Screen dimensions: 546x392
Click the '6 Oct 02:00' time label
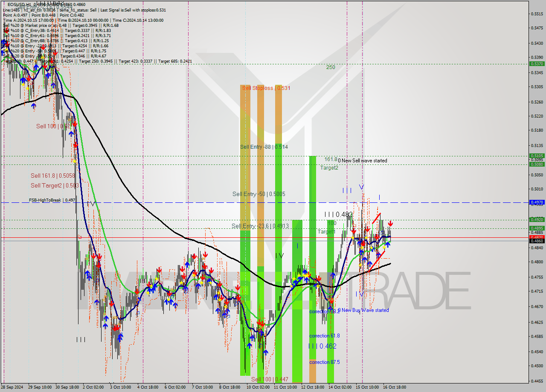[x=175, y=387]
